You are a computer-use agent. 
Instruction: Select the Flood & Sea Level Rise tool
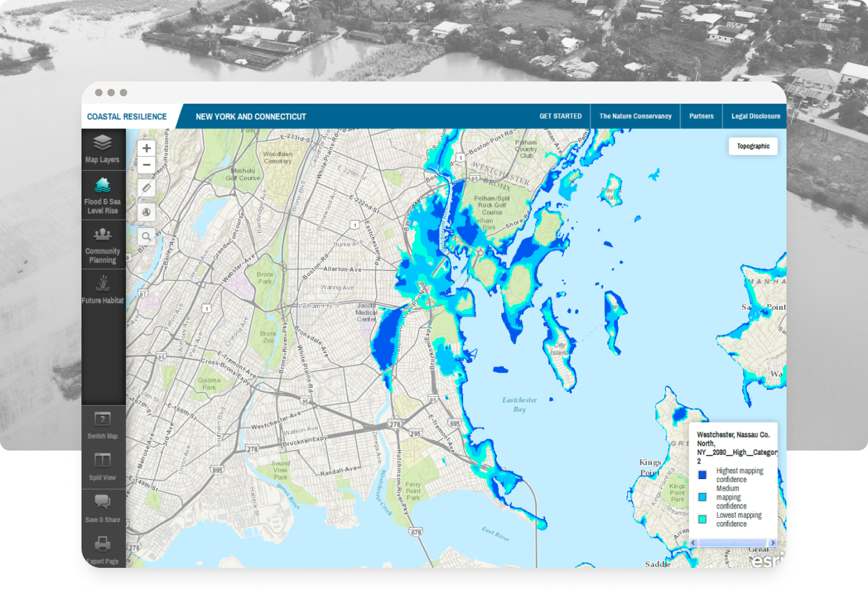(x=102, y=194)
